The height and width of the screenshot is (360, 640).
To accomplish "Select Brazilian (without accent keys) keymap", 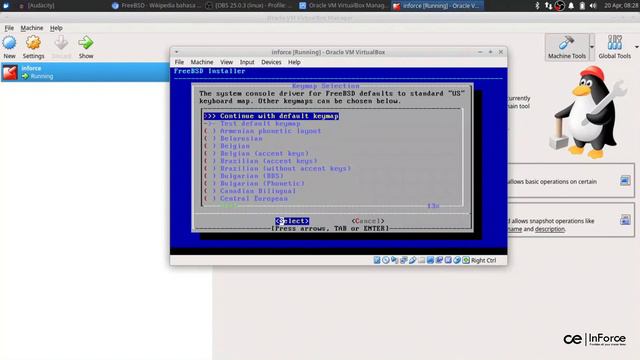I will point(278,168).
